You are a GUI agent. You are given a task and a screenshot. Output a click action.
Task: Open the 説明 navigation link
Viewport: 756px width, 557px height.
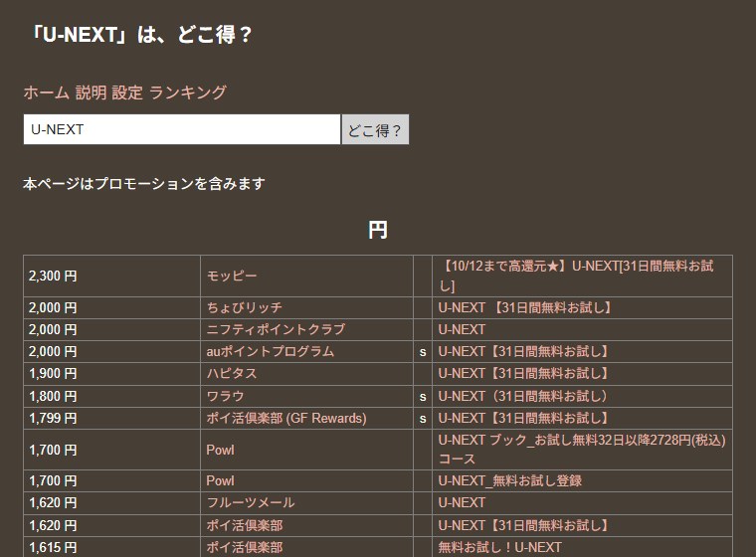click(x=92, y=93)
